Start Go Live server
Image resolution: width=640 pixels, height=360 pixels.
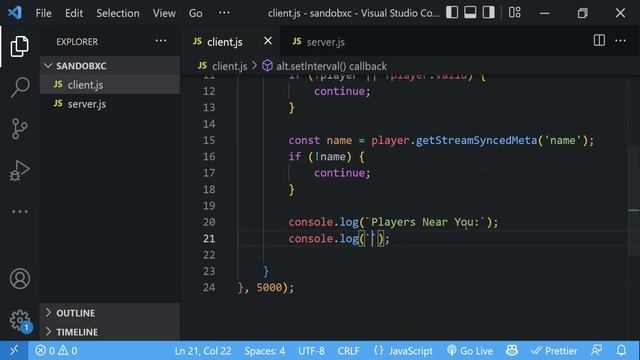coord(470,351)
